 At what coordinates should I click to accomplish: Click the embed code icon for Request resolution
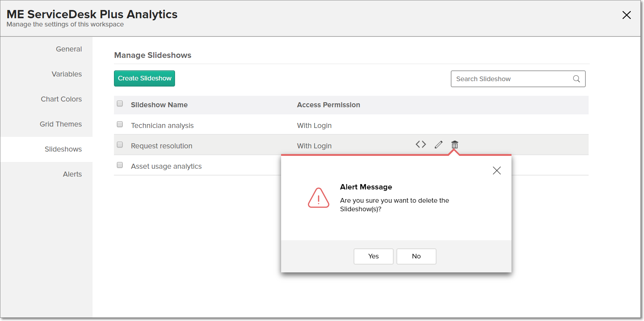pos(420,144)
